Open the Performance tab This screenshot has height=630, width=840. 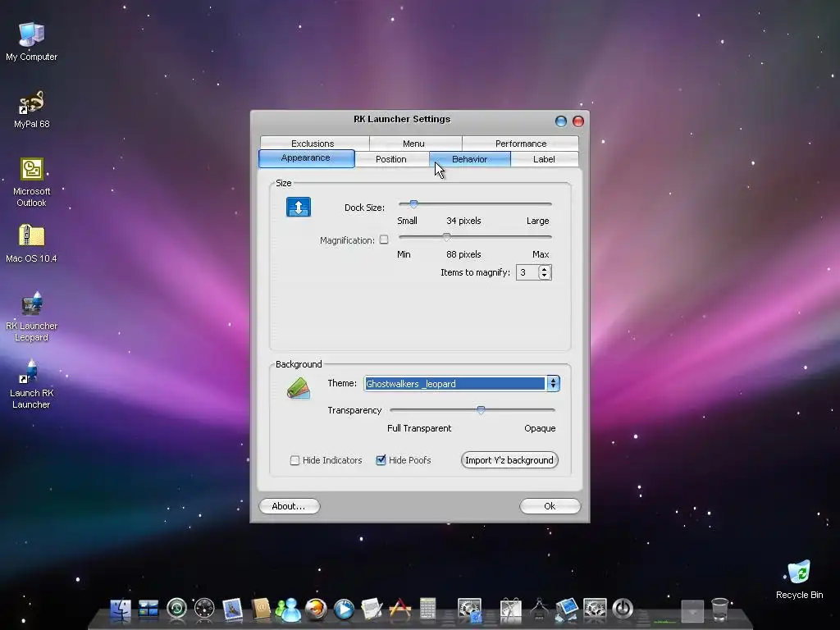(x=521, y=144)
